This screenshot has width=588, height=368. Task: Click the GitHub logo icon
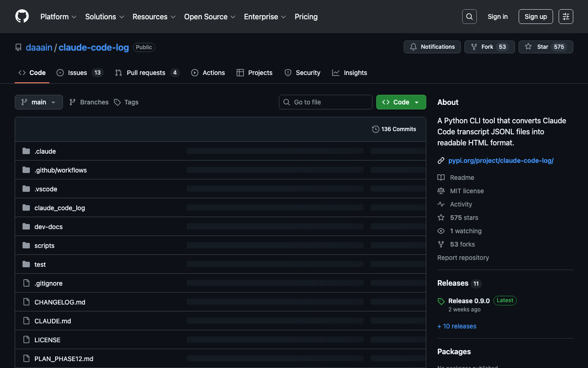[22, 17]
